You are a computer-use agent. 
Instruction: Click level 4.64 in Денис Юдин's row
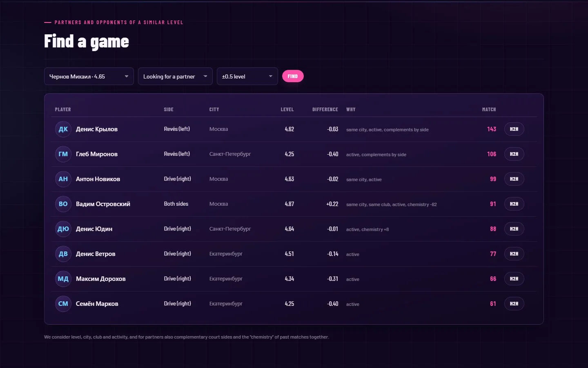(x=290, y=229)
